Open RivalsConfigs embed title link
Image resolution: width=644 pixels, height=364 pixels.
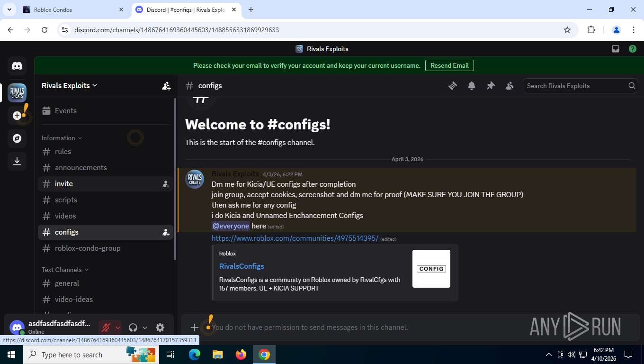(241, 266)
